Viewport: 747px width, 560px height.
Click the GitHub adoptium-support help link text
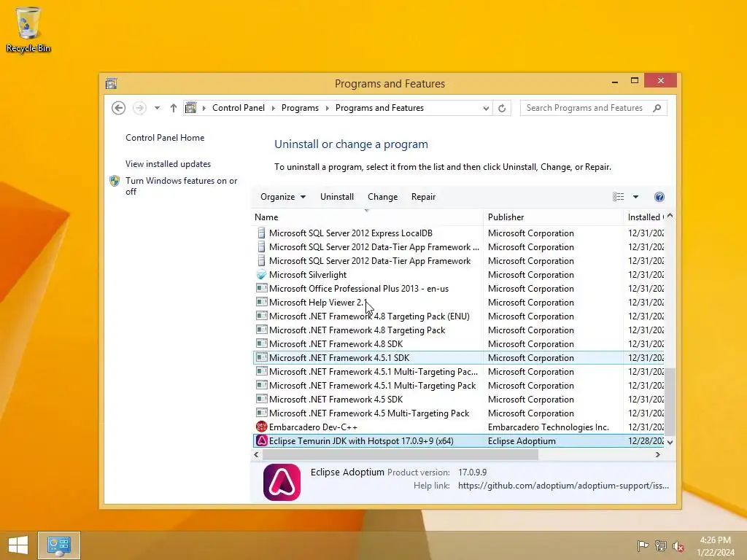563,486
